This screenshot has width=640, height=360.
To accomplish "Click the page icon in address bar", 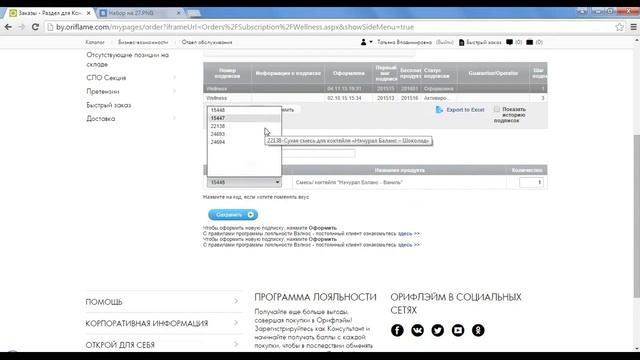I will click(x=50, y=27).
